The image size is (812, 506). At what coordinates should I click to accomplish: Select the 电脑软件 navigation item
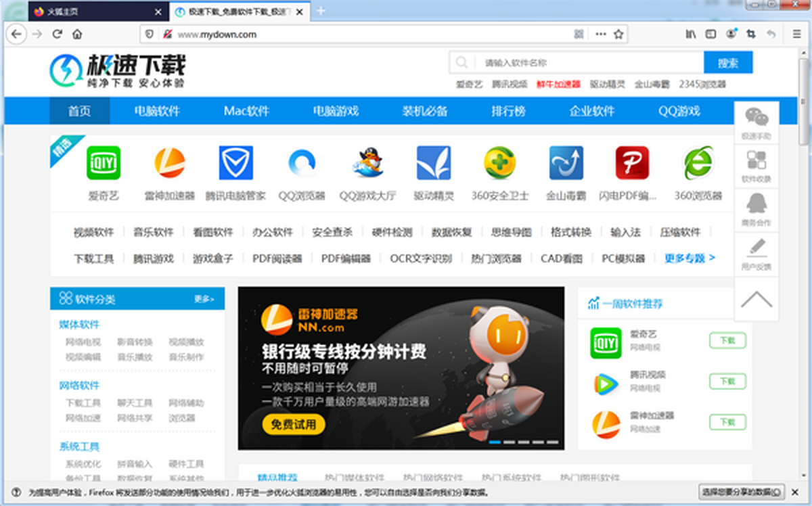157,111
